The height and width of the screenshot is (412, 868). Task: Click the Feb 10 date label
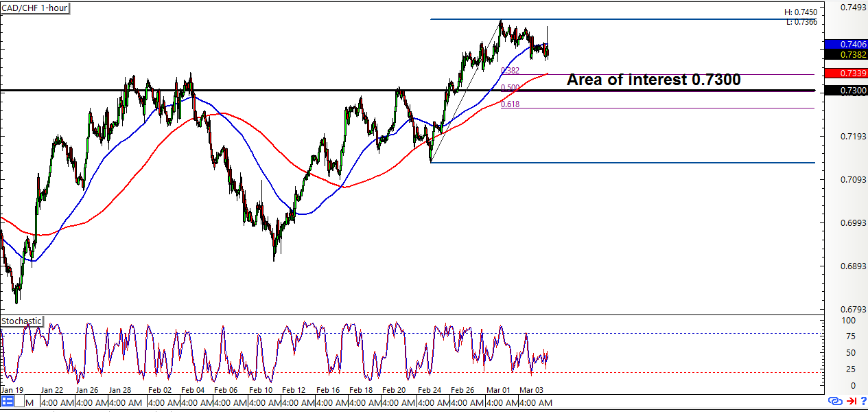260,389
